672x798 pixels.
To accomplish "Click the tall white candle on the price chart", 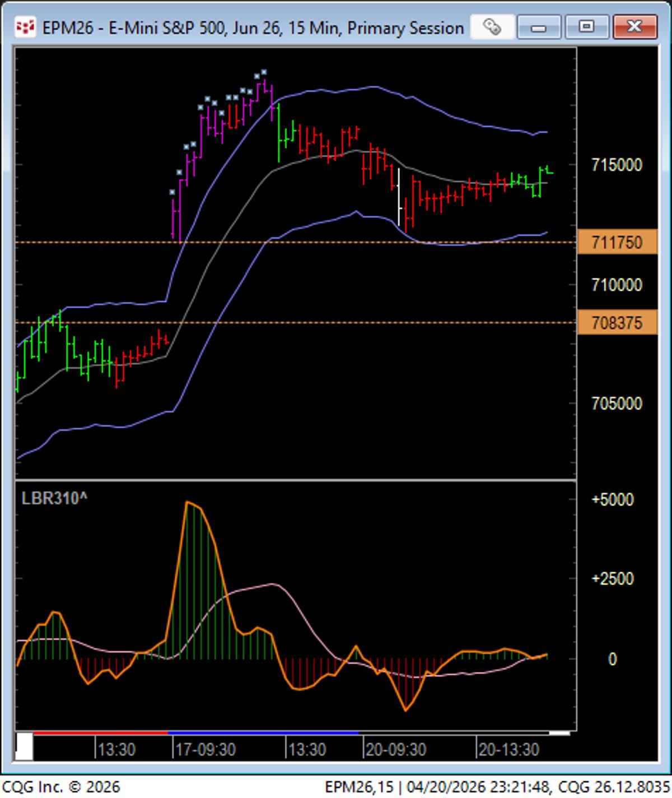I will click(399, 196).
